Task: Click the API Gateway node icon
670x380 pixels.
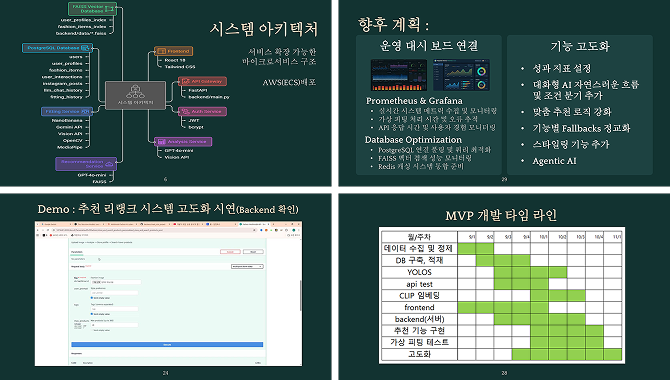Action: 185,81
